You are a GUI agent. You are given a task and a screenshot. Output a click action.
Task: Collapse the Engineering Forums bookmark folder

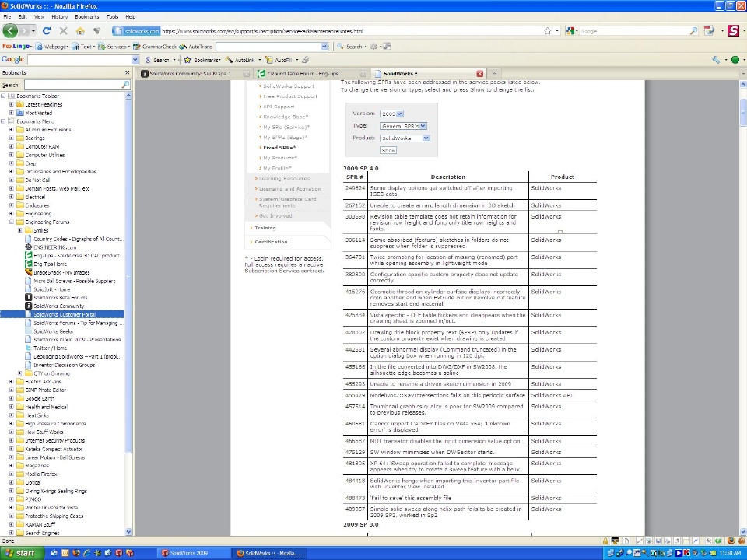tap(11, 222)
